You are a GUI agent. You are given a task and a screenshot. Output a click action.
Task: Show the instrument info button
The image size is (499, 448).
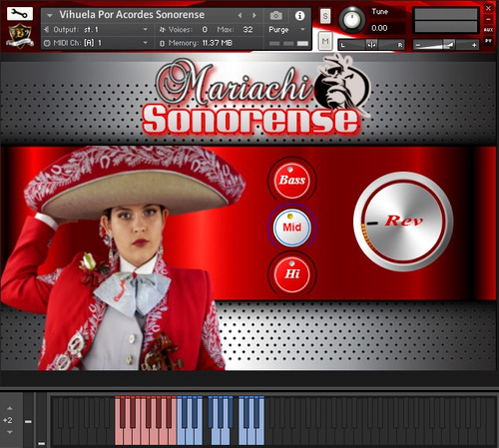click(299, 15)
